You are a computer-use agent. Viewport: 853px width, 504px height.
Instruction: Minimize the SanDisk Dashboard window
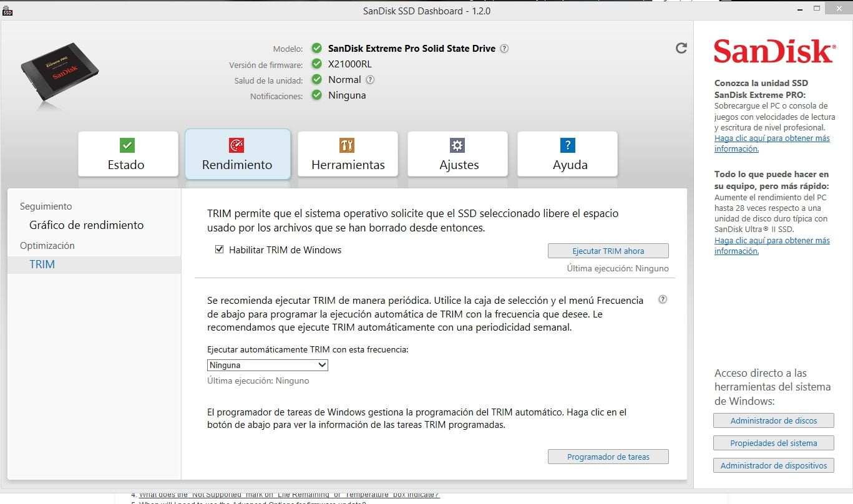click(799, 10)
